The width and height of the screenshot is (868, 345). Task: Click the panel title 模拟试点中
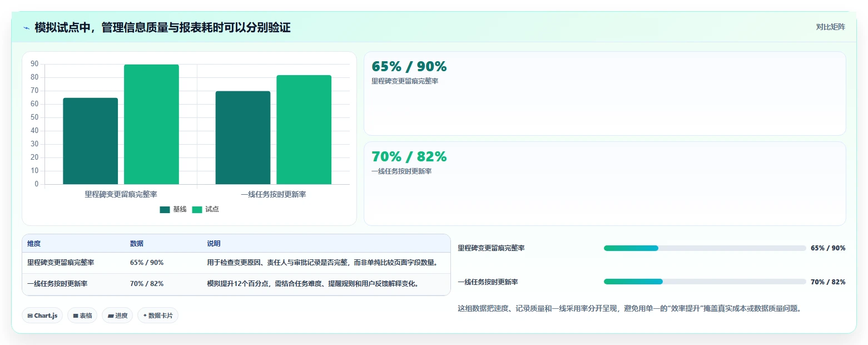coord(162,28)
